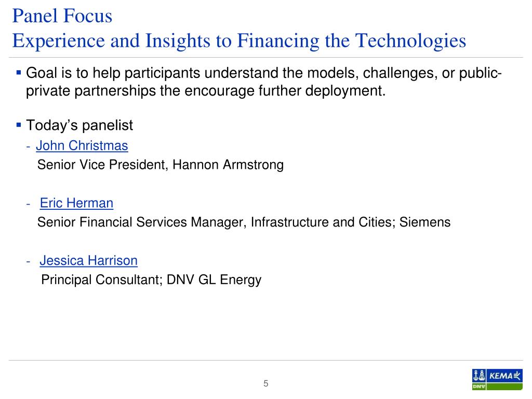This screenshot has width=532, height=399.
Task: Open the Jessica Harrison link
Action: click(88, 261)
